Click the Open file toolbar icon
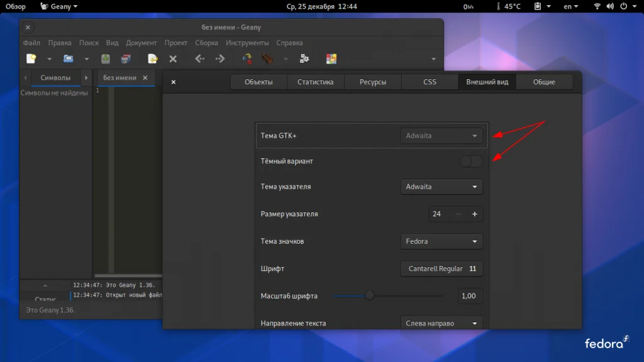Viewport: 644px width, 362px height. pos(68,59)
